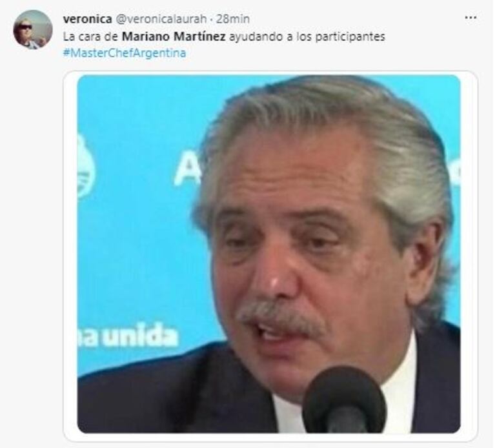Open the #MasterChefArgentina hashtag
The width and height of the screenshot is (495, 448).
125,52
